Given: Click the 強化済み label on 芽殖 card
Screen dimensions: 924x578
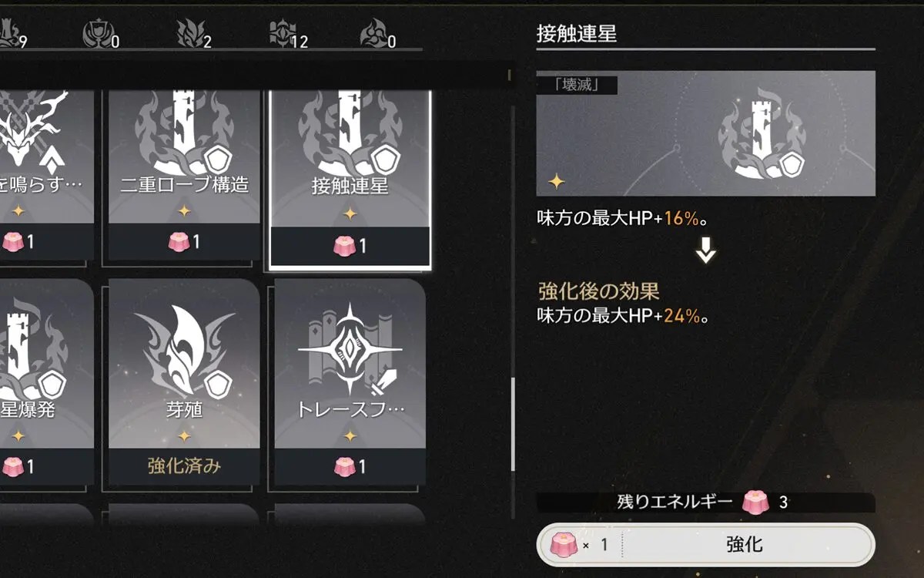Looking at the screenshot, I should [x=184, y=466].
